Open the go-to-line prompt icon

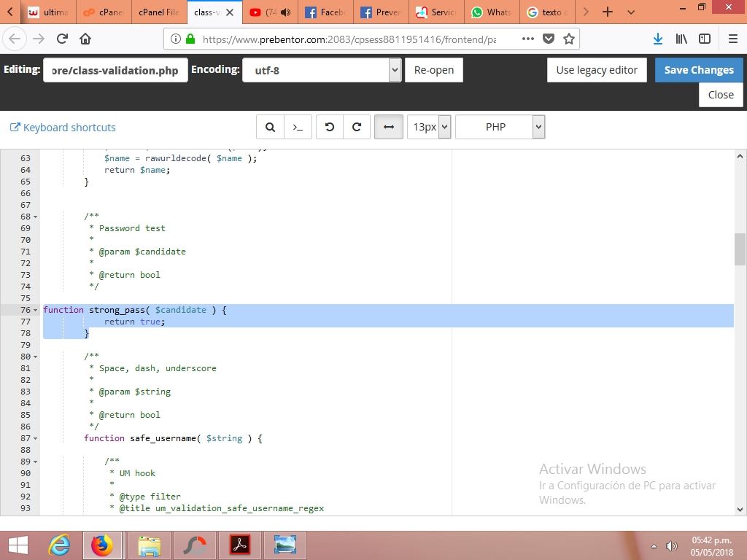[298, 127]
